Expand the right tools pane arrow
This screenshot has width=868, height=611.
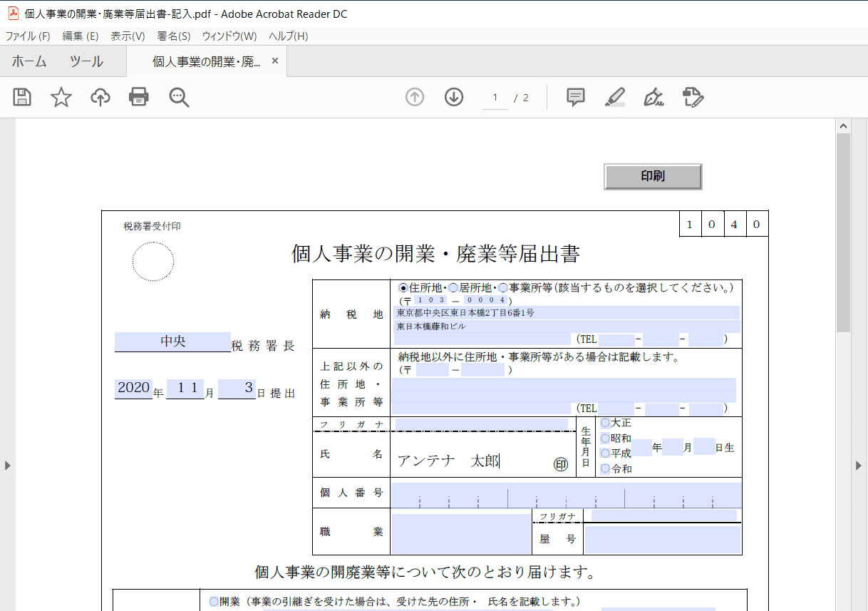[x=859, y=466]
